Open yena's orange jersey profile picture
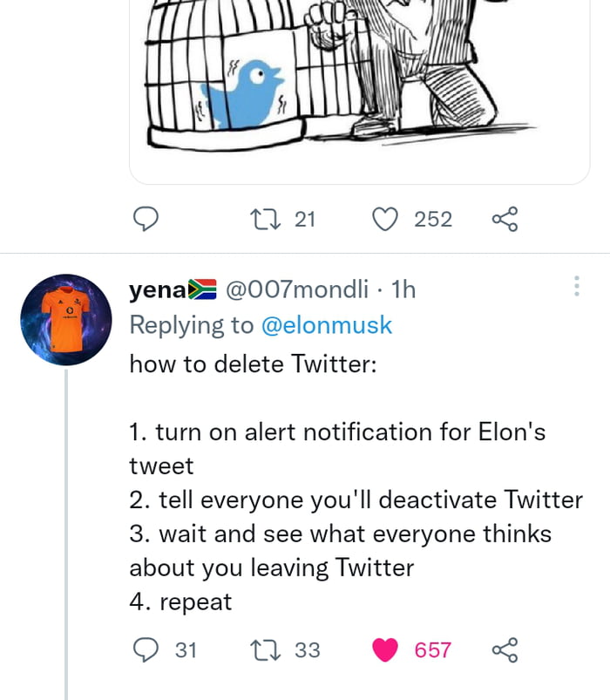The image size is (610, 700). point(66,319)
